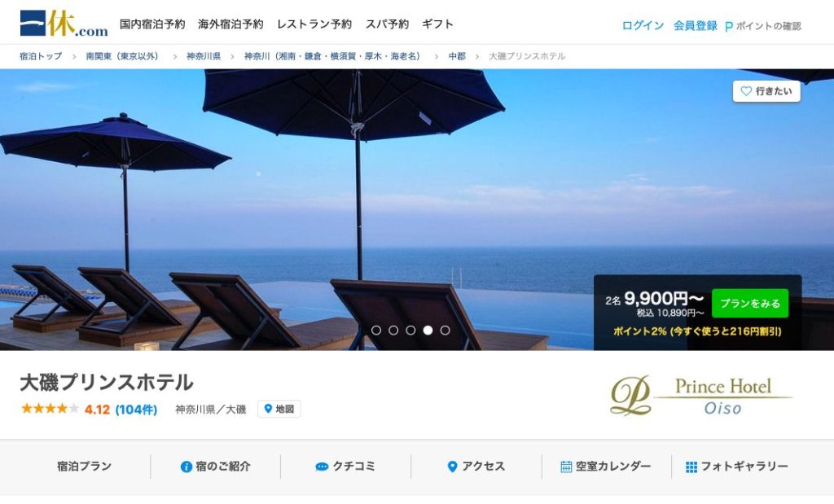The height and width of the screenshot is (504, 834).
Task: Select the third carousel slide dot
Action: click(410, 331)
